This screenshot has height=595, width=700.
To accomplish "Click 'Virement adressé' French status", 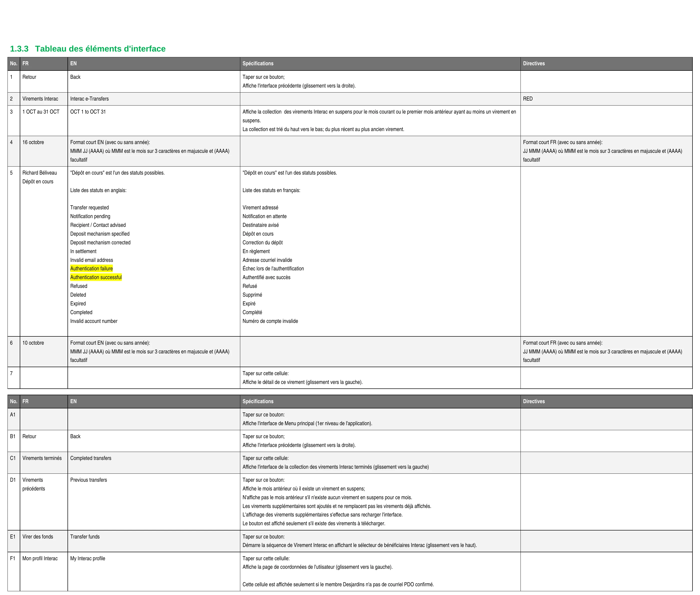I will [x=260, y=207].
